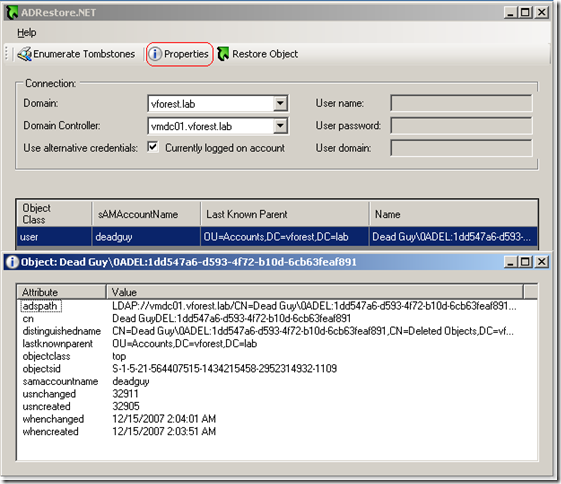561x484 pixels.
Task: Sort by Object Class column header
Action: coord(54,214)
